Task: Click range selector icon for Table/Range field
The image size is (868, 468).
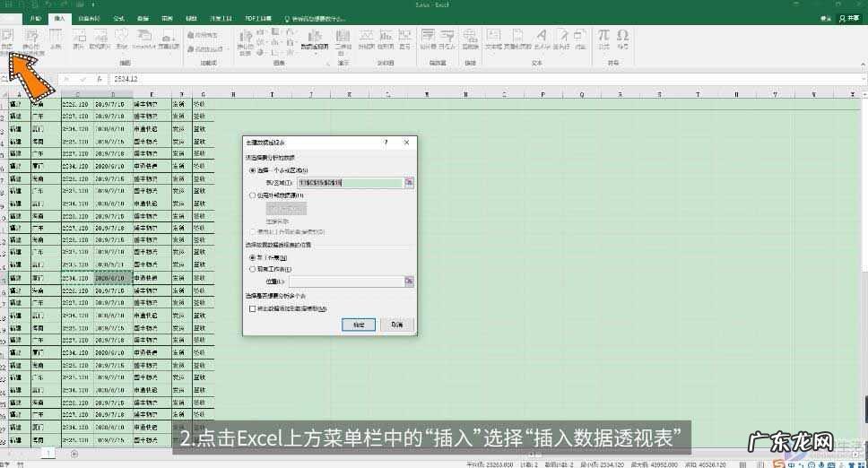Action: point(409,183)
